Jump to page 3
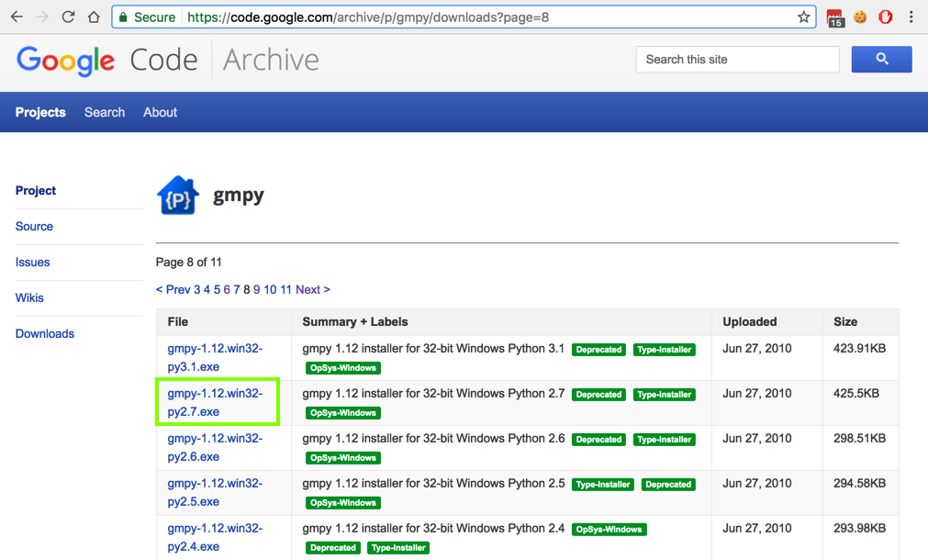The height and width of the screenshot is (560, 928). (197, 289)
